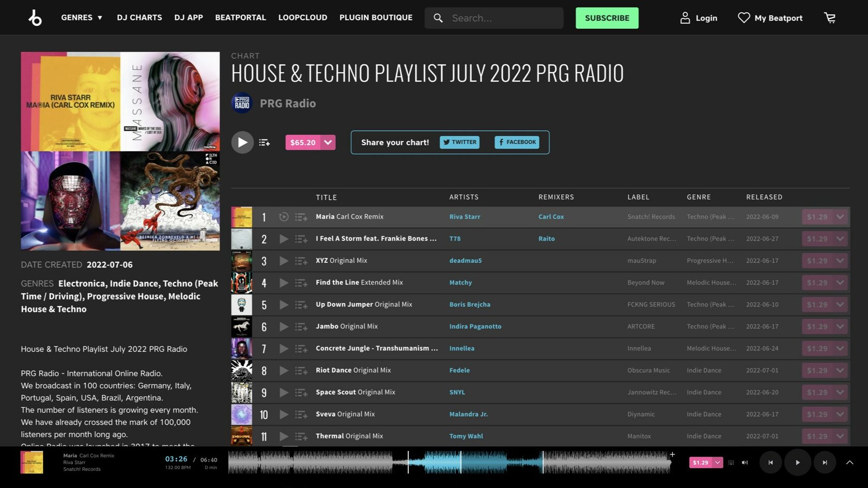The image size is (868, 488).
Task: Buy whole chart for $65.20
Action: click(303, 143)
